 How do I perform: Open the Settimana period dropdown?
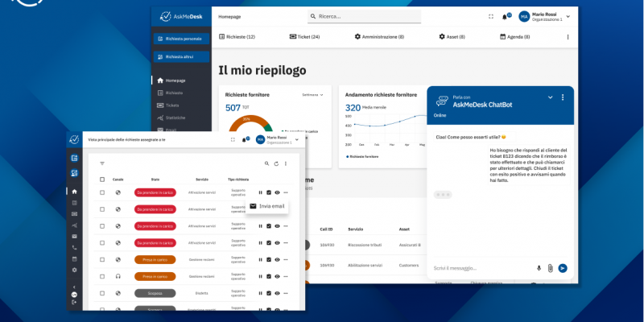click(312, 95)
